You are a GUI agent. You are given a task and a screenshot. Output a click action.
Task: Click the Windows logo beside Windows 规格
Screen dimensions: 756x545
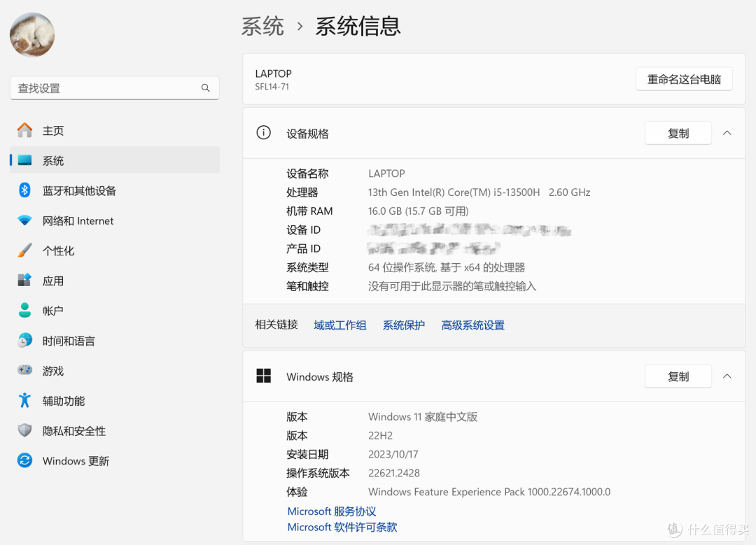(263, 376)
